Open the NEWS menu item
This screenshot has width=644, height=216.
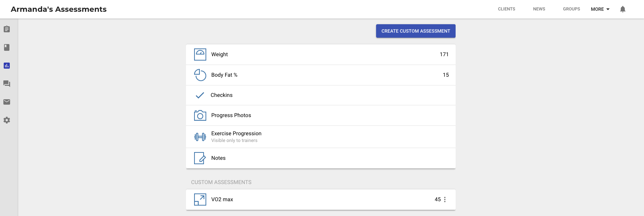pos(539,9)
